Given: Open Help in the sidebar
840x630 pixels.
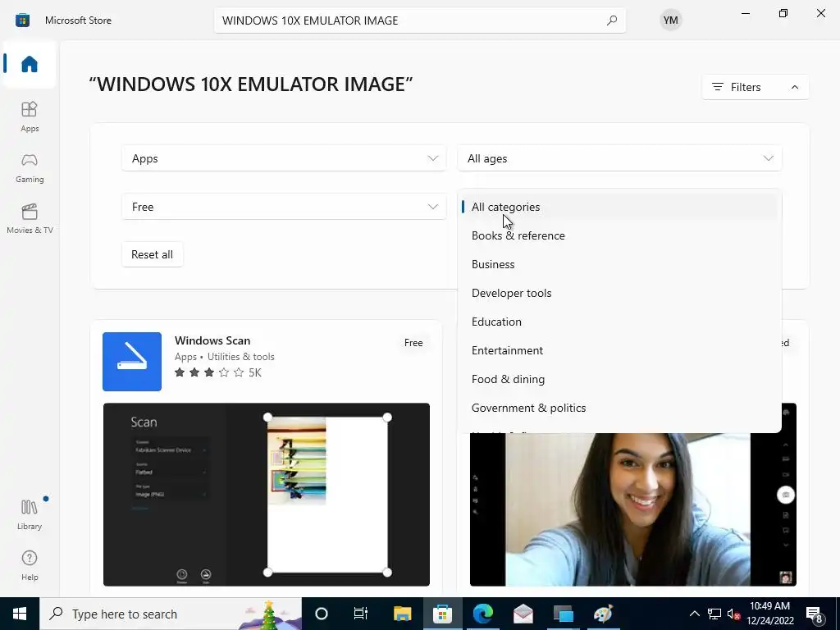Looking at the screenshot, I should [x=30, y=565].
